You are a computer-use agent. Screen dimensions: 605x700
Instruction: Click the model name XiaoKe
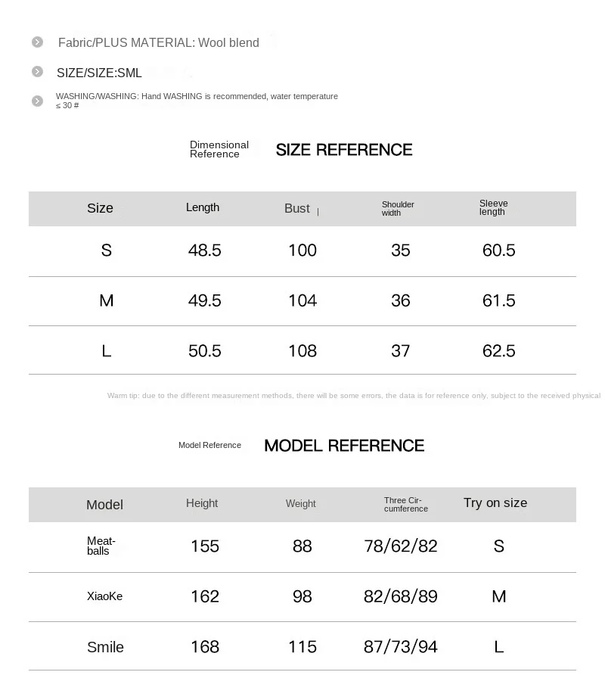pos(104,596)
